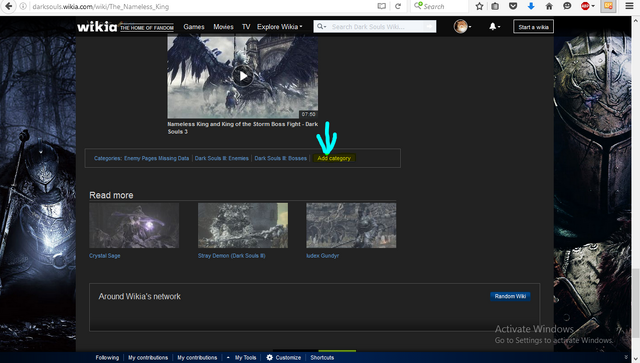Screen dimensions: 640x363
Task: Open The Home of Fandom link
Action: pos(147,28)
